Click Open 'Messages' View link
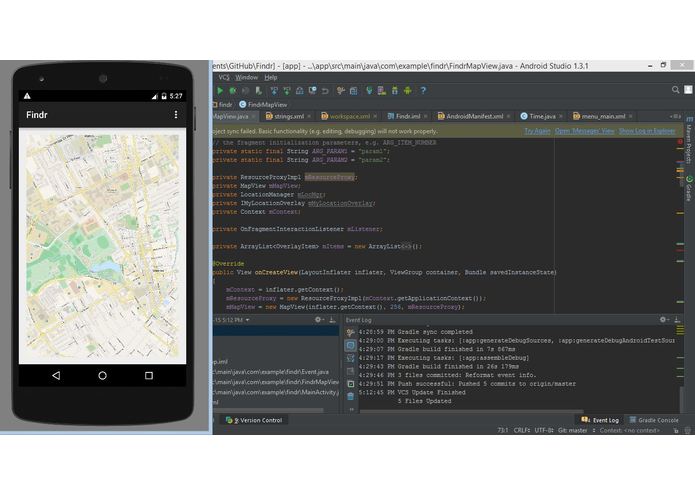695x494 pixels. point(585,131)
